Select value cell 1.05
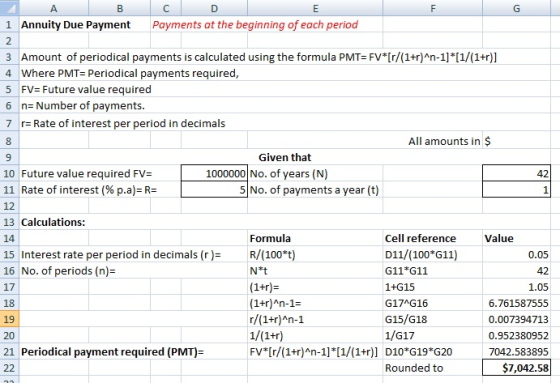 coord(516,287)
